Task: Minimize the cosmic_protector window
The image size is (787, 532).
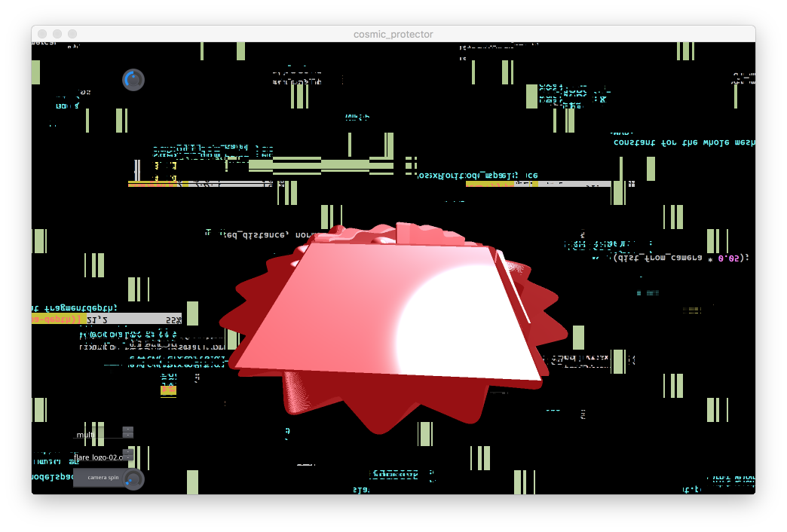Action: (57, 34)
